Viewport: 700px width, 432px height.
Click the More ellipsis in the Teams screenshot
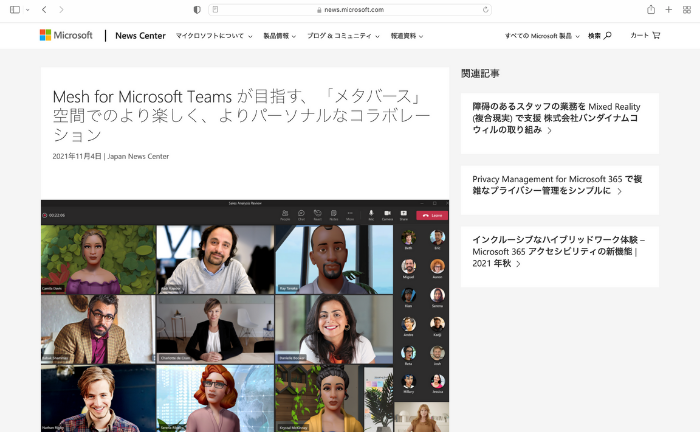pyautogui.click(x=350, y=215)
